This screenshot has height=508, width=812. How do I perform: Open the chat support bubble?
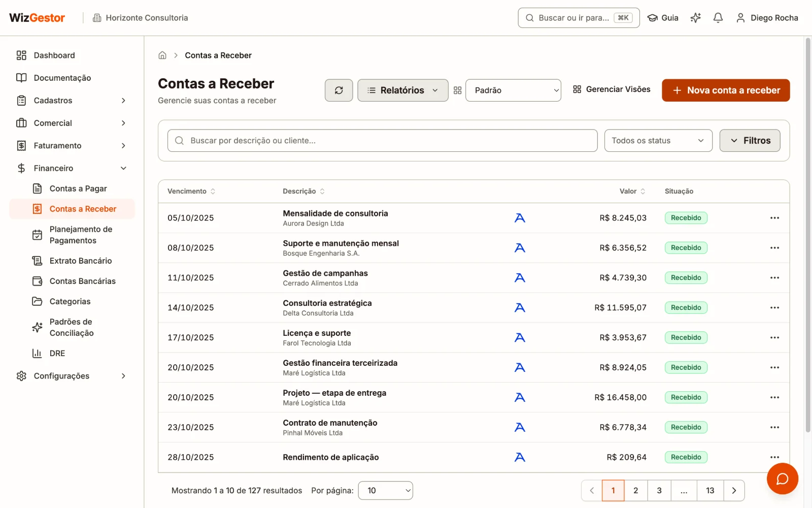(x=782, y=479)
